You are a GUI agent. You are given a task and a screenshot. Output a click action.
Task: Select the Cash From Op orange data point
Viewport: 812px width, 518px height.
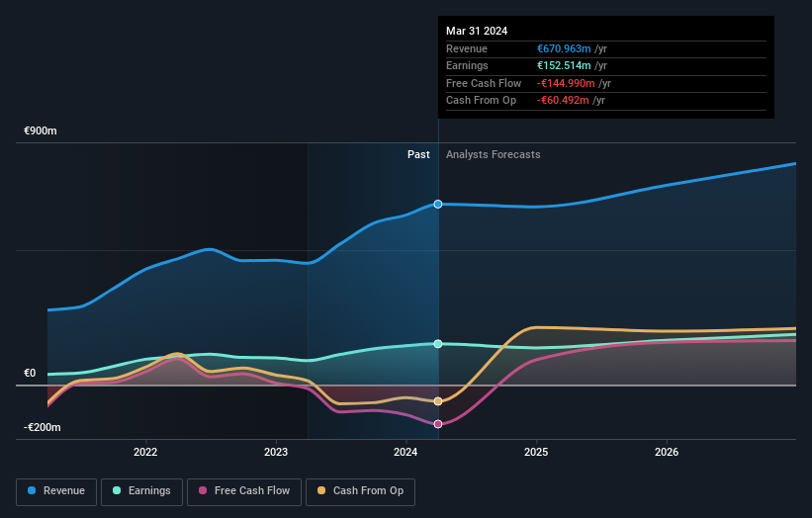click(438, 401)
